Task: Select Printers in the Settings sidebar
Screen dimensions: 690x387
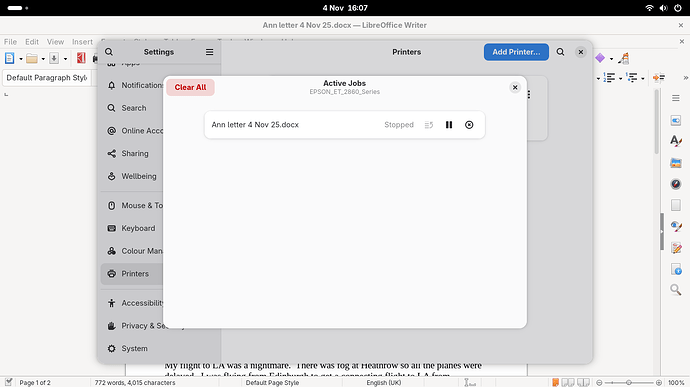Action: click(132, 273)
